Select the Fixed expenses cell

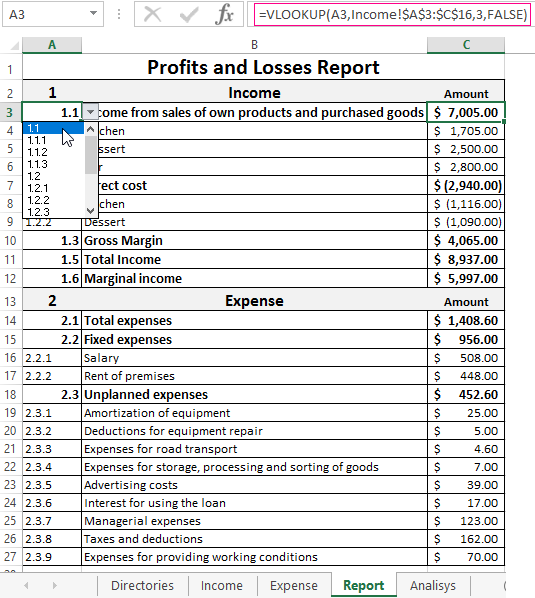(254, 339)
